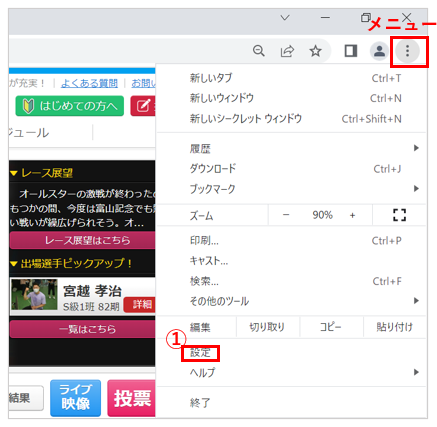Increase zoom with the plus button
This screenshot has width=437, height=427.
click(x=352, y=215)
